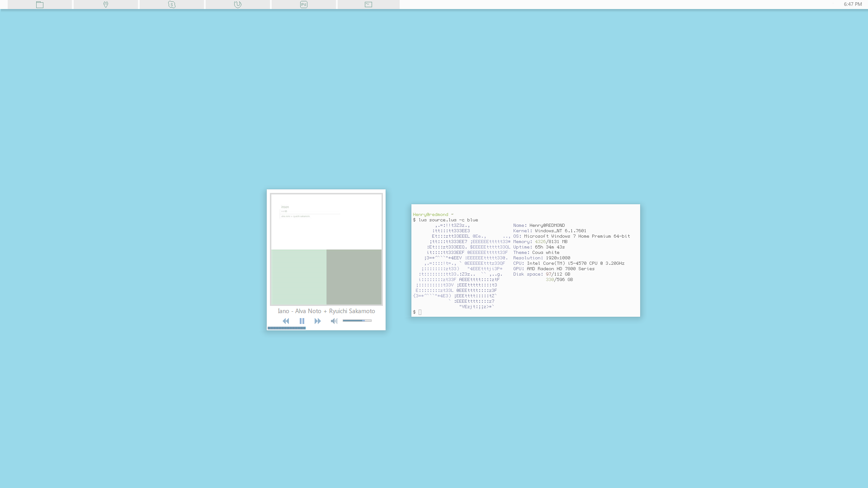Open the terminal window icon in the taskbar
This screenshot has width=868, height=488.
[x=368, y=5]
